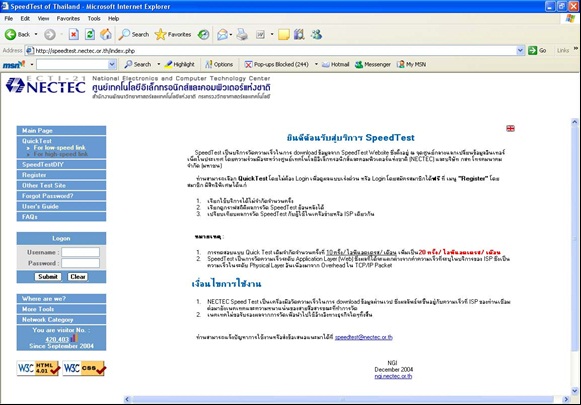The image size is (581, 405).
Task: Expand the MSN search box dropdown
Action: point(112,64)
